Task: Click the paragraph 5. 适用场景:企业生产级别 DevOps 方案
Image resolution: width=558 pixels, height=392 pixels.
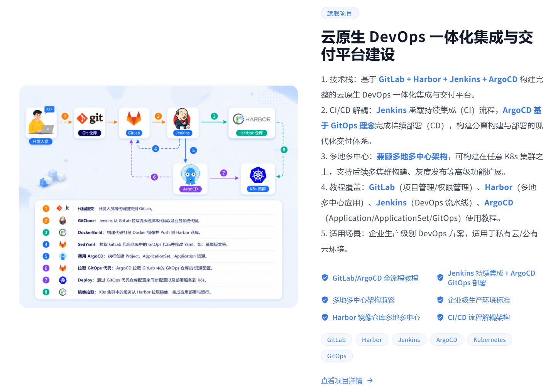Action: coord(429,241)
